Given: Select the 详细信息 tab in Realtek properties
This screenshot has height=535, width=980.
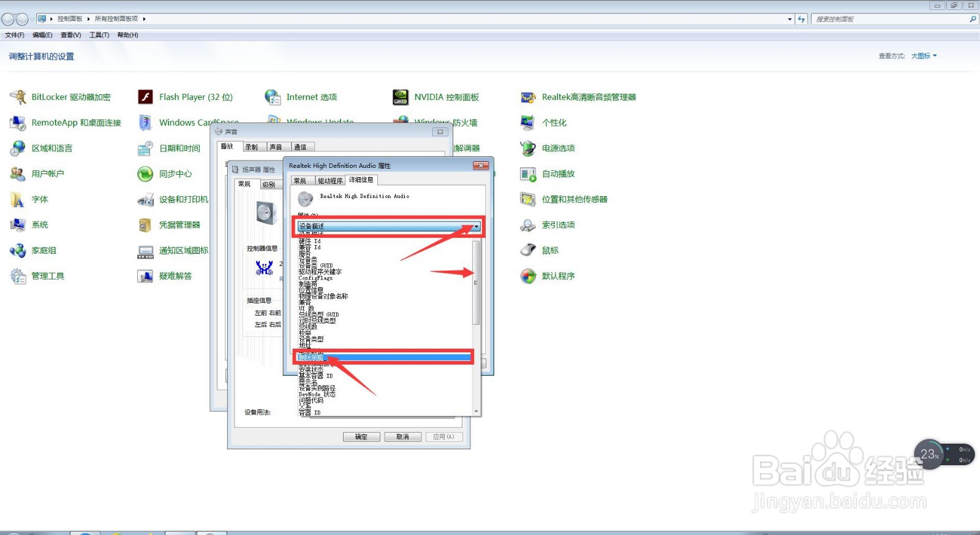Looking at the screenshot, I should click(x=361, y=180).
